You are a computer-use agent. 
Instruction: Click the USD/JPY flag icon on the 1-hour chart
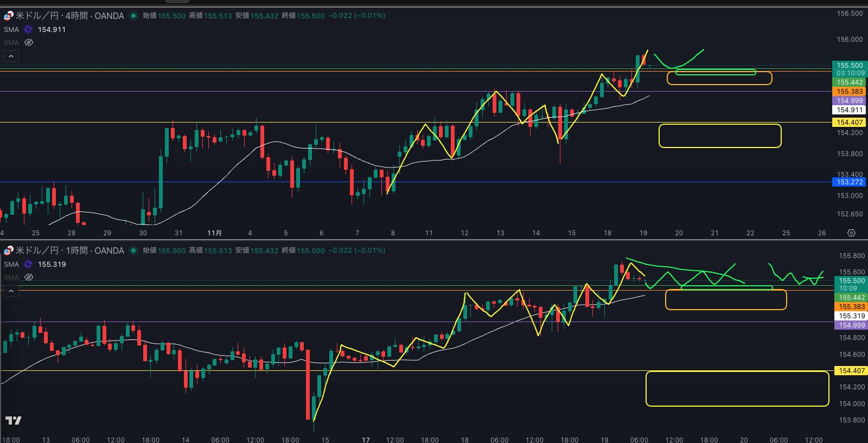click(x=9, y=251)
